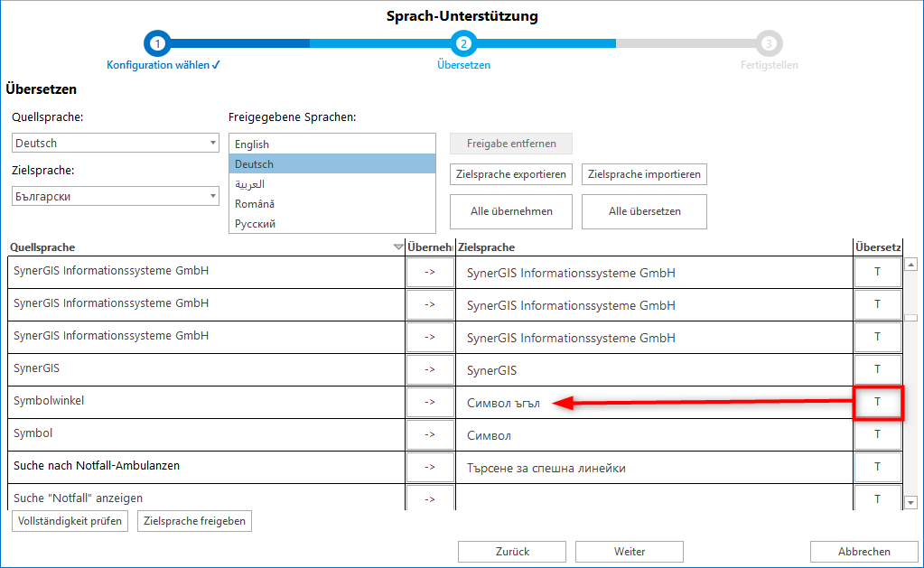
Task: Click the arrow button for Suche nach Notfall-Ambulanzen
Action: click(430, 467)
